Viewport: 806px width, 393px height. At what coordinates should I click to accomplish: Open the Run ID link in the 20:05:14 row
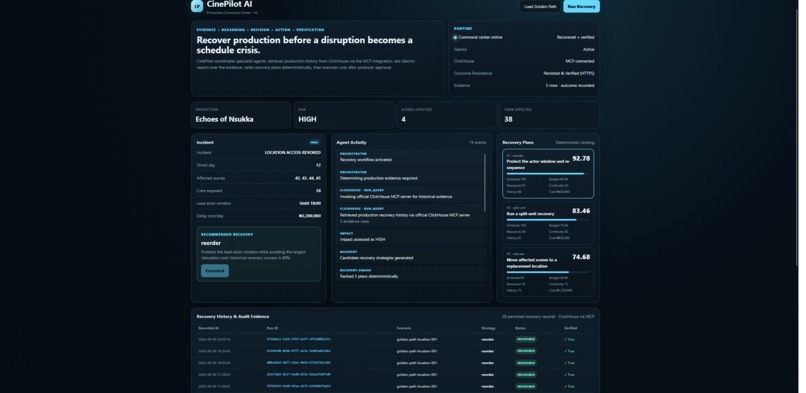(299, 339)
